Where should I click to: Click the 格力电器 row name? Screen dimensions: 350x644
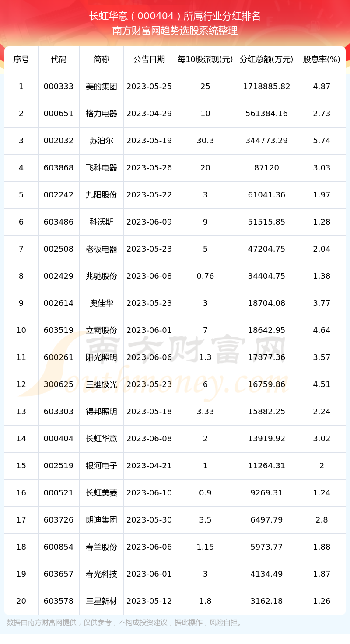tap(101, 114)
